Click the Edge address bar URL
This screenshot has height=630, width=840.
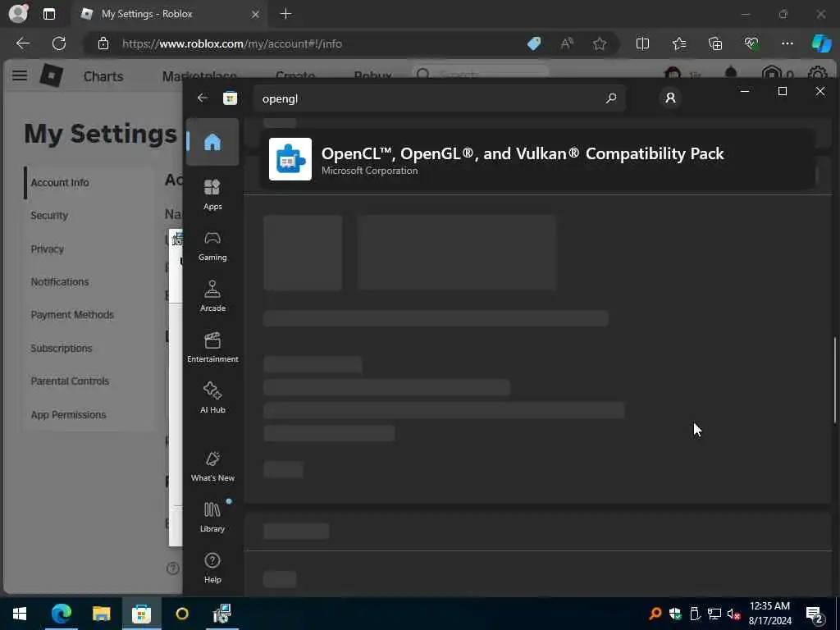coord(231,44)
